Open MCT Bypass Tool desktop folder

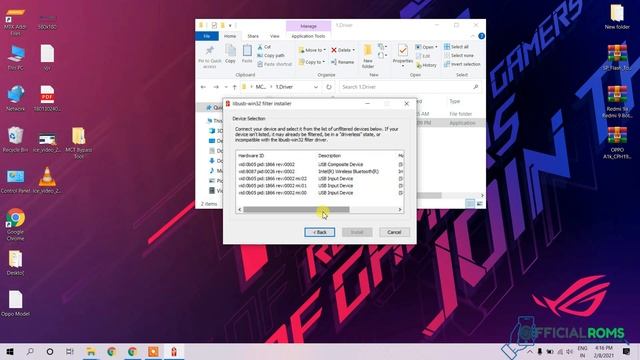(78, 143)
